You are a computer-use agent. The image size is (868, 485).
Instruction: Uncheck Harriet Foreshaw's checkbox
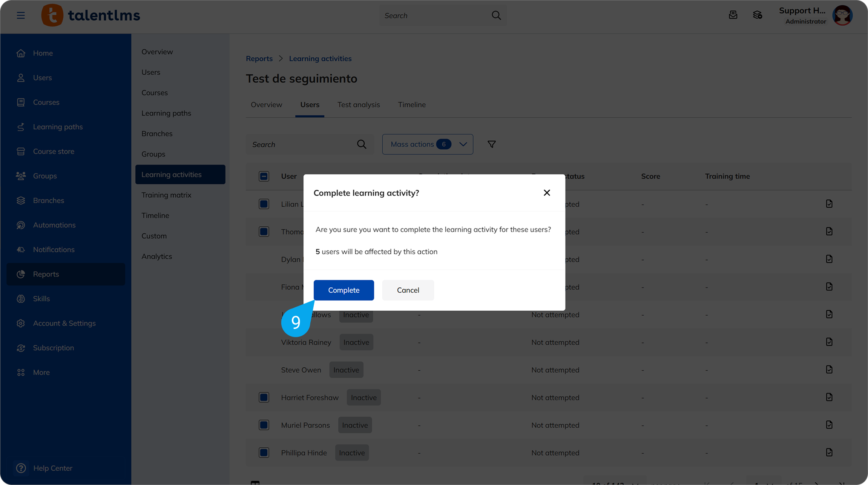coord(264,398)
